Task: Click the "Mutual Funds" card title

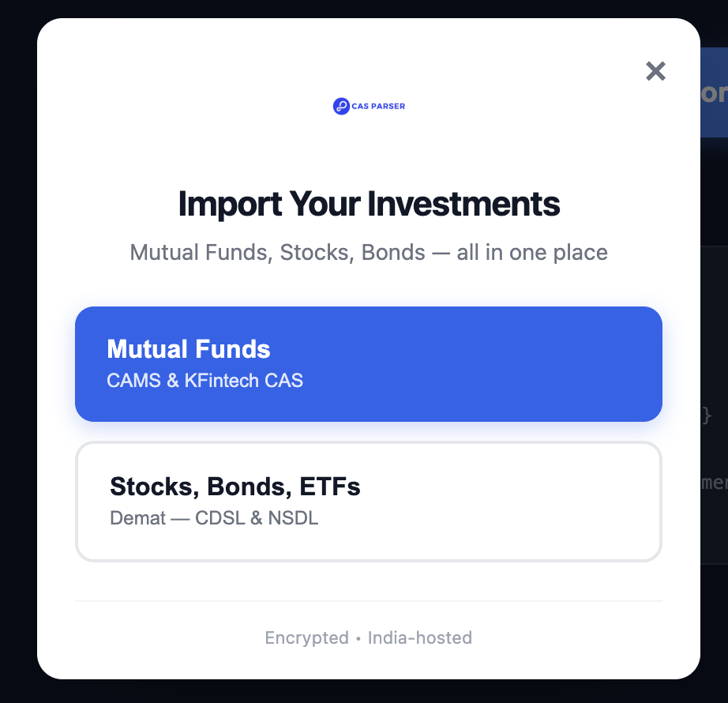Action: [x=189, y=349]
